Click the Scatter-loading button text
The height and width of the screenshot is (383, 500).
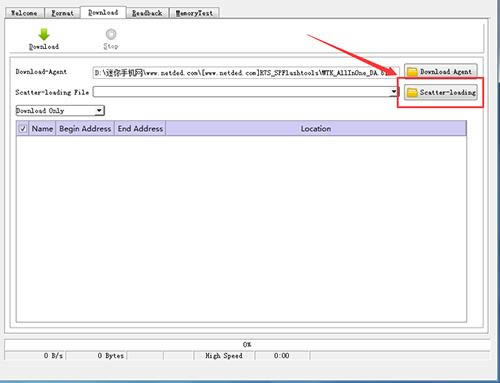[448, 92]
